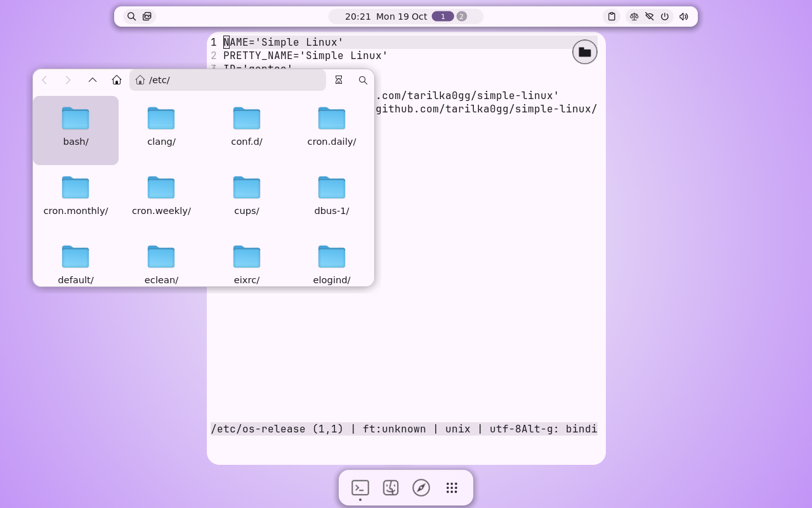
Task: Select the cron.daily/ folder
Action: [332, 130]
